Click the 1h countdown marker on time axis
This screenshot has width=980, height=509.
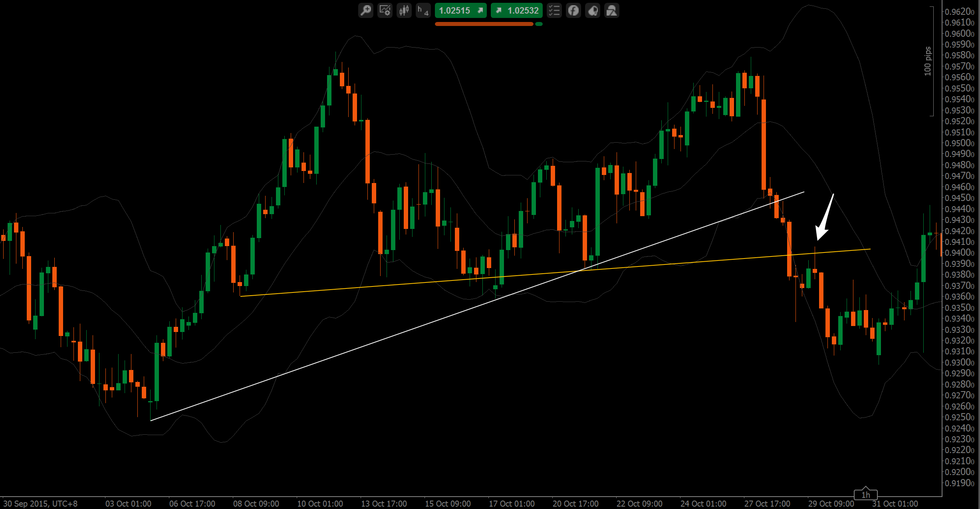click(x=865, y=495)
